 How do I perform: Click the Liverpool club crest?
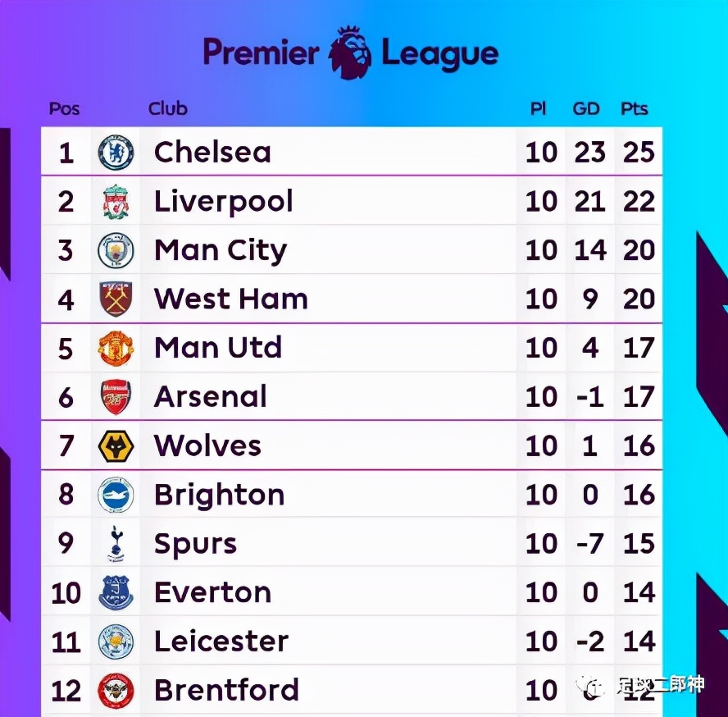point(116,202)
